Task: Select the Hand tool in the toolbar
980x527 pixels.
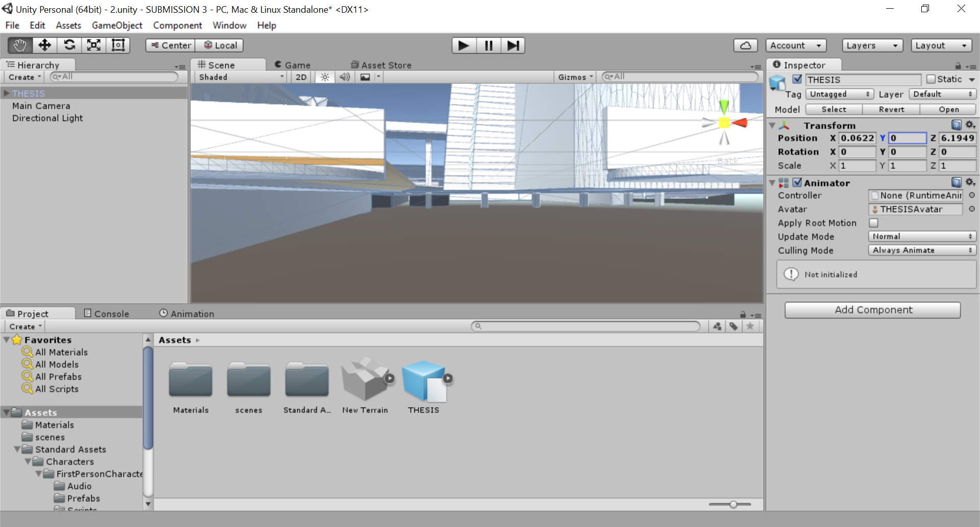Action: [19, 45]
